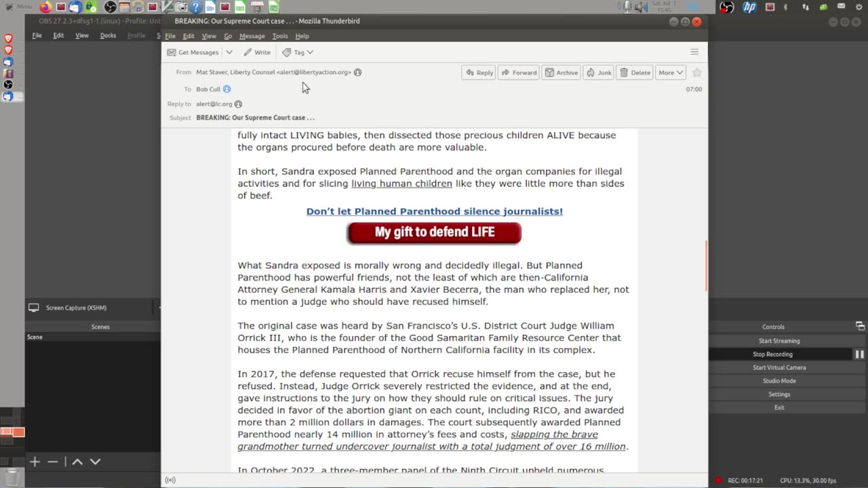The height and width of the screenshot is (488, 868).
Task: Open Thunderbird's Tools menu
Action: 280,36
